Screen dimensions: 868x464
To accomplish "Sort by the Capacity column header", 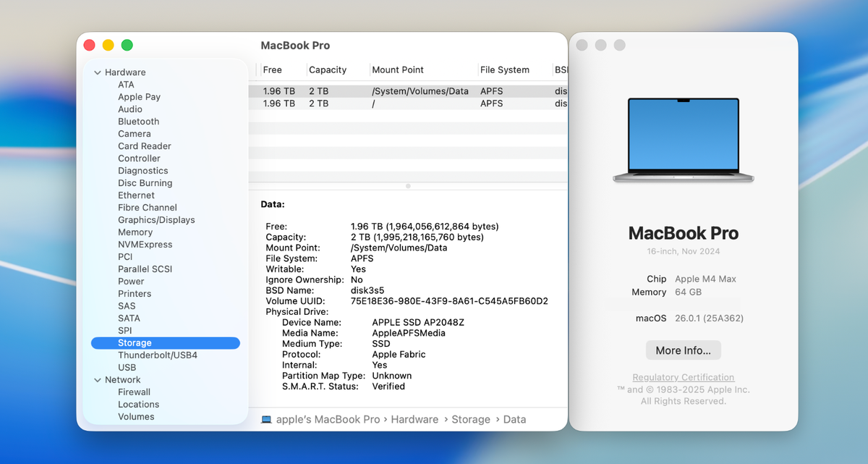I will pos(328,70).
